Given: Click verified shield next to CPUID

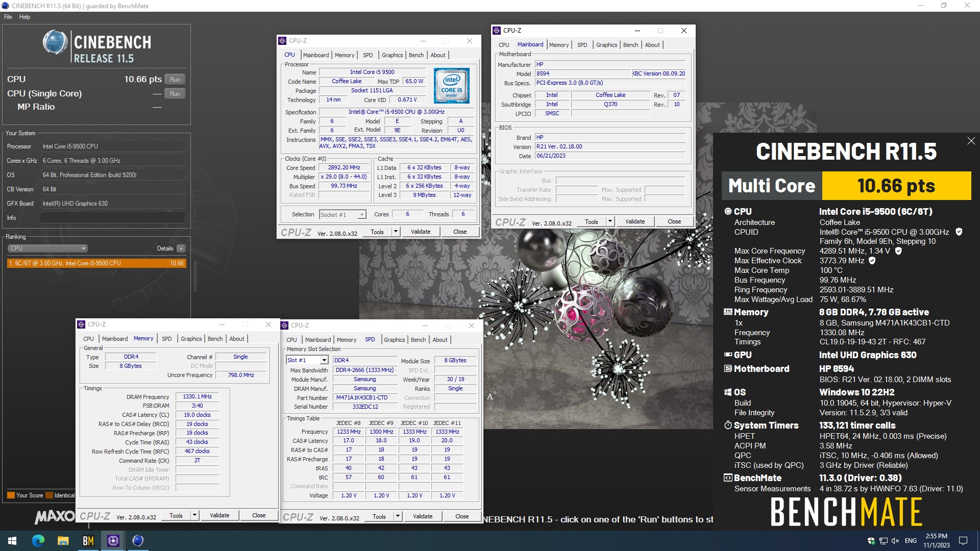Looking at the screenshot, I should (959, 232).
